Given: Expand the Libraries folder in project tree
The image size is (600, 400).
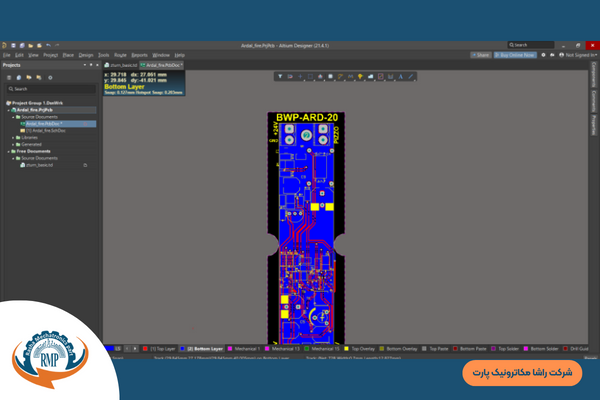Looking at the screenshot, I should [x=15, y=137].
